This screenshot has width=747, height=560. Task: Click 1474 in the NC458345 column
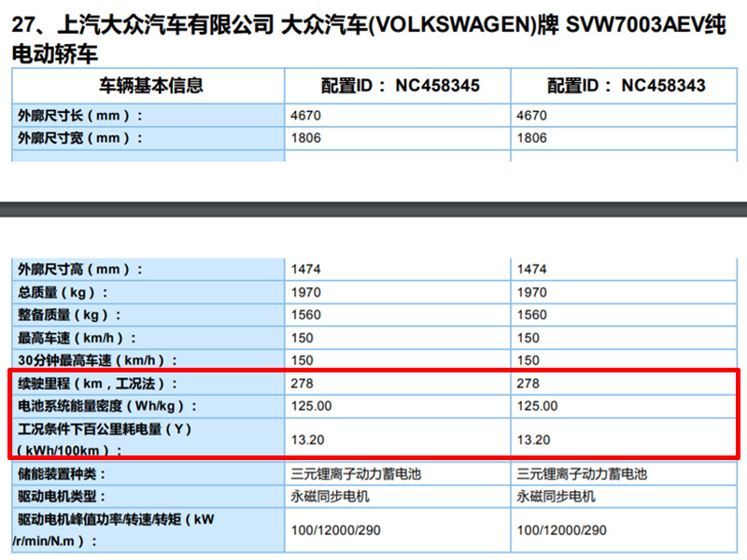click(x=306, y=270)
